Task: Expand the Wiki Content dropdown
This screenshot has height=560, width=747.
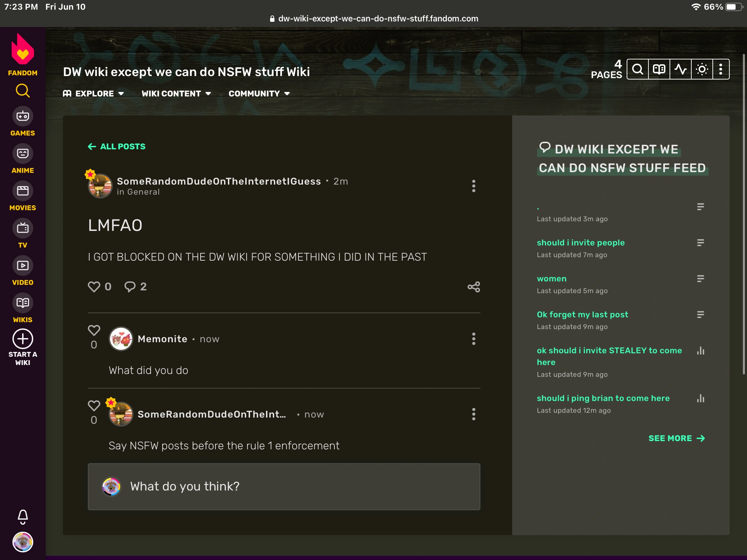Action: (x=176, y=94)
